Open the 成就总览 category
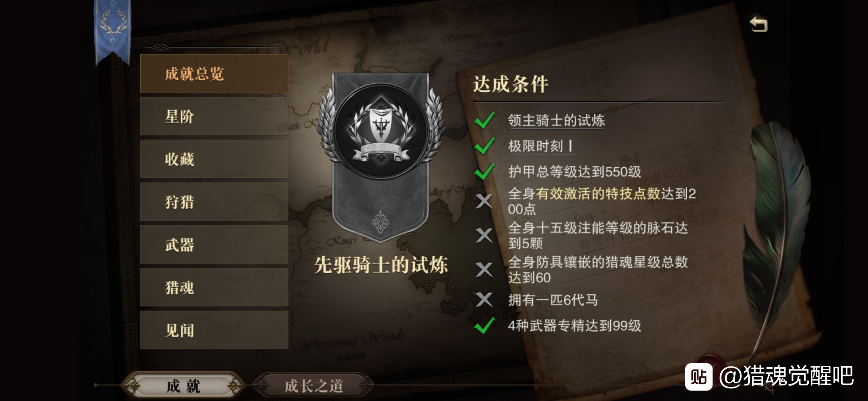This screenshot has width=868, height=401. [x=214, y=74]
